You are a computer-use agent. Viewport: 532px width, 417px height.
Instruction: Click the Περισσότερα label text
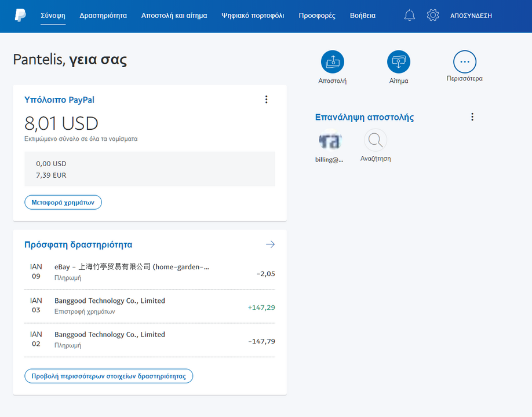coord(464,78)
